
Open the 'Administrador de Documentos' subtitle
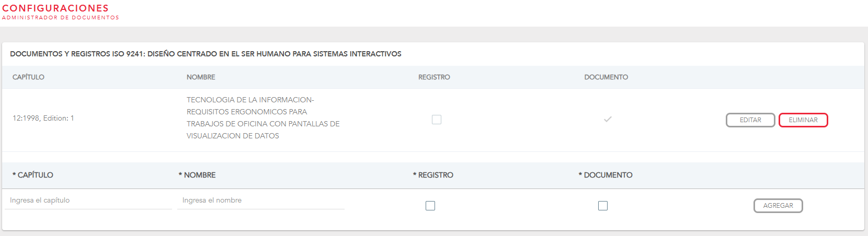[61, 18]
